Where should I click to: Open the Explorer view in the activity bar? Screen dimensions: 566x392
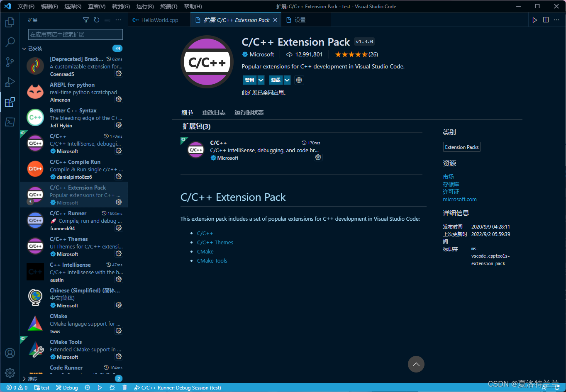pyautogui.click(x=10, y=22)
